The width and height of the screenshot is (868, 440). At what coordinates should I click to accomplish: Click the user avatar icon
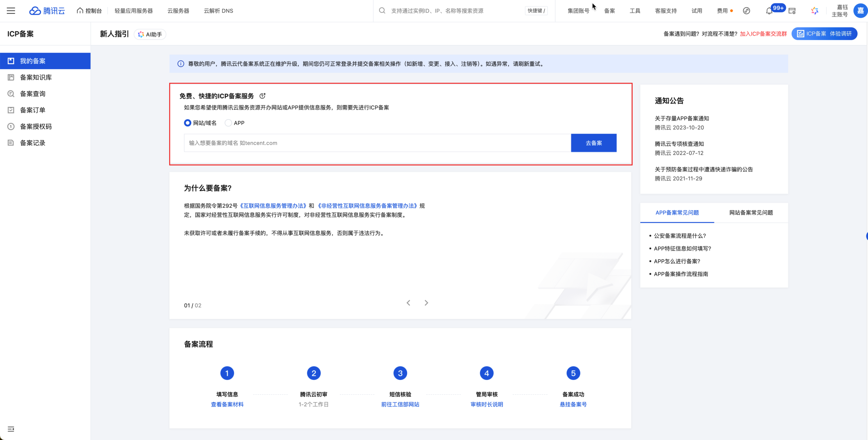tap(860, 11)
